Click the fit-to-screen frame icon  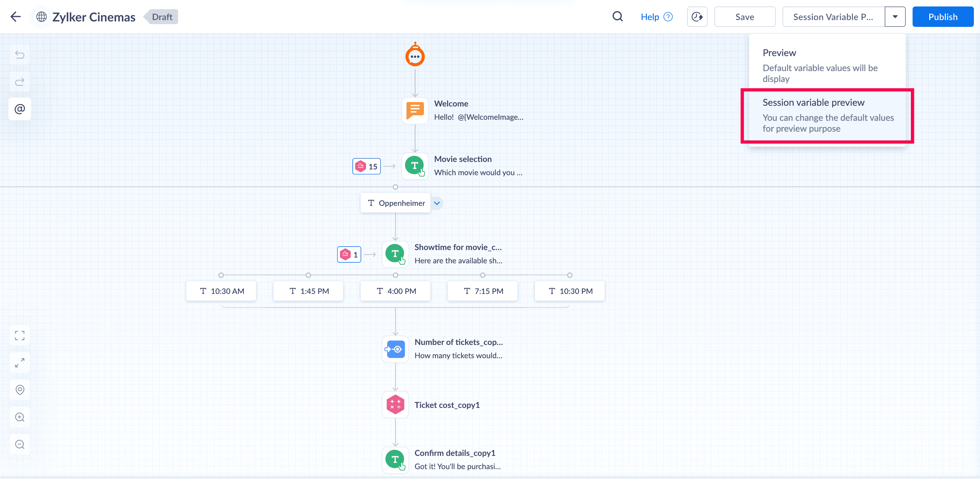click(20, 335)
